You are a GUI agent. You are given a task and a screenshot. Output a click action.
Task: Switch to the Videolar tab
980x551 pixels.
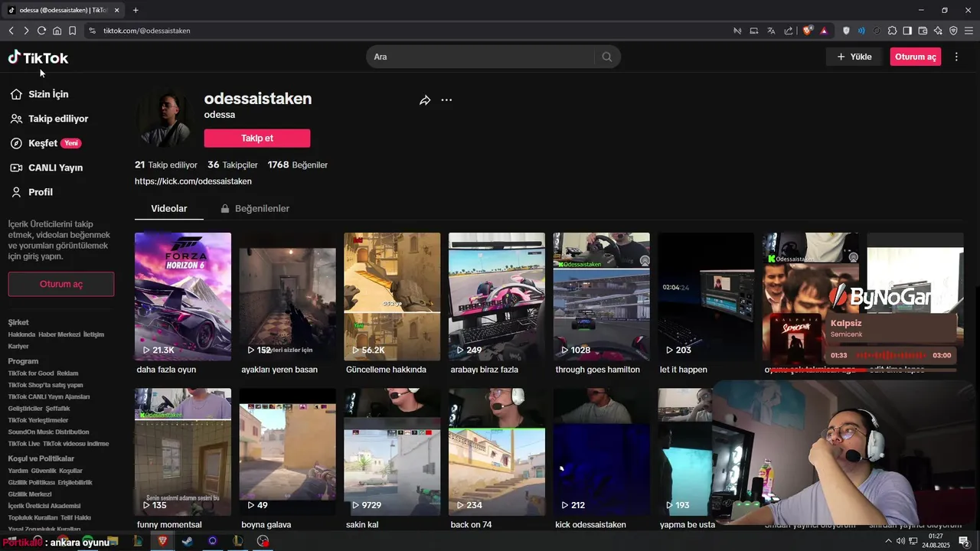[x=169, y=208]
